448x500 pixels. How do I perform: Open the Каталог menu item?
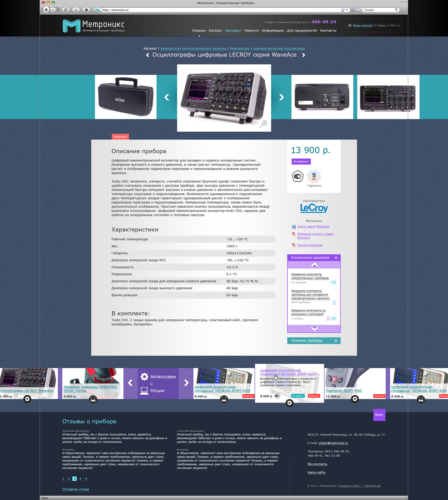tap(215, 31)
